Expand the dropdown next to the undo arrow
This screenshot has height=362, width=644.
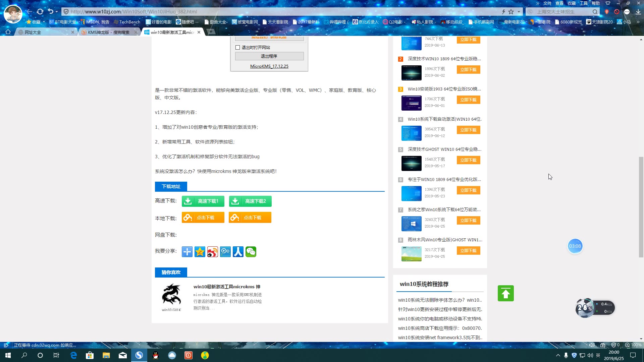click(x=57, y=12)
